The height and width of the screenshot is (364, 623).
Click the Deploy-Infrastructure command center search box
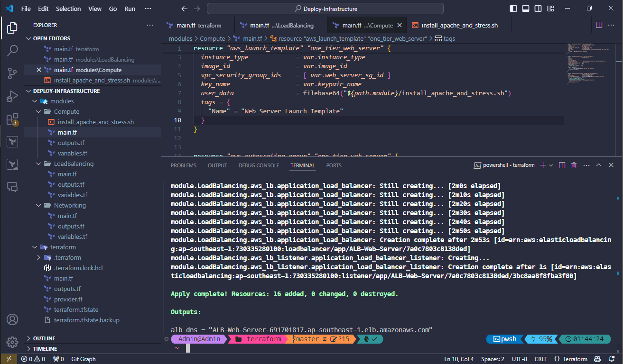pyautogui.click(x=325, y=9)
